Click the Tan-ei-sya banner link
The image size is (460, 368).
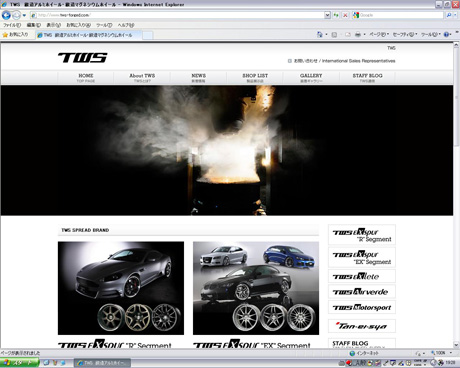click(362, 326)
